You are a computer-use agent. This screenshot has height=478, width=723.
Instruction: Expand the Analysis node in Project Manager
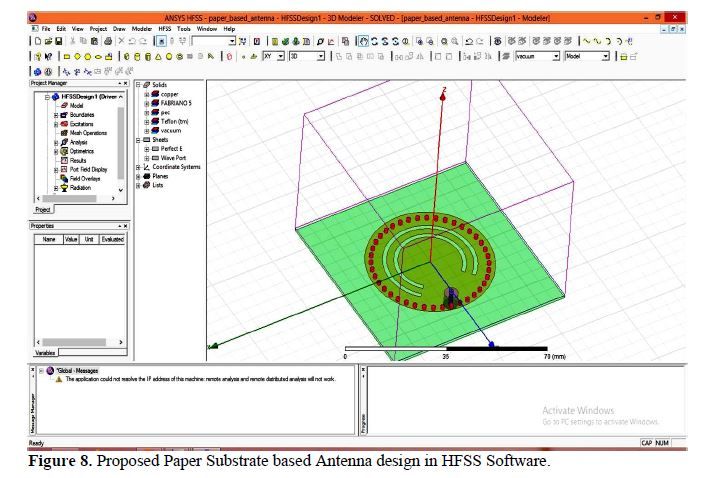(x=56, y=143)
